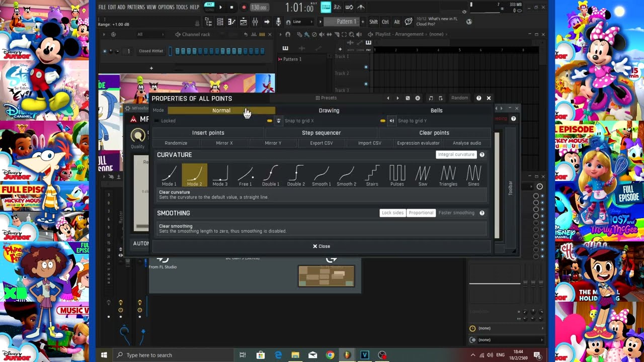Apply Smooth 1 curvature
644x362 pixels.
[321, 175]
